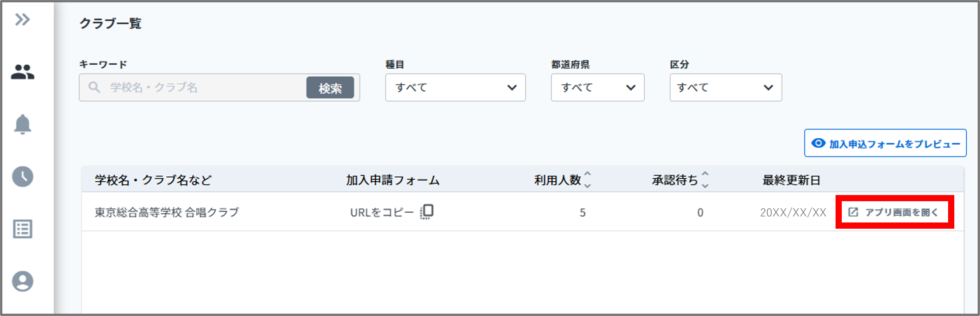Sort by 承認待ち column arrows
Screen dimensions: 980x316
(705, 179)
